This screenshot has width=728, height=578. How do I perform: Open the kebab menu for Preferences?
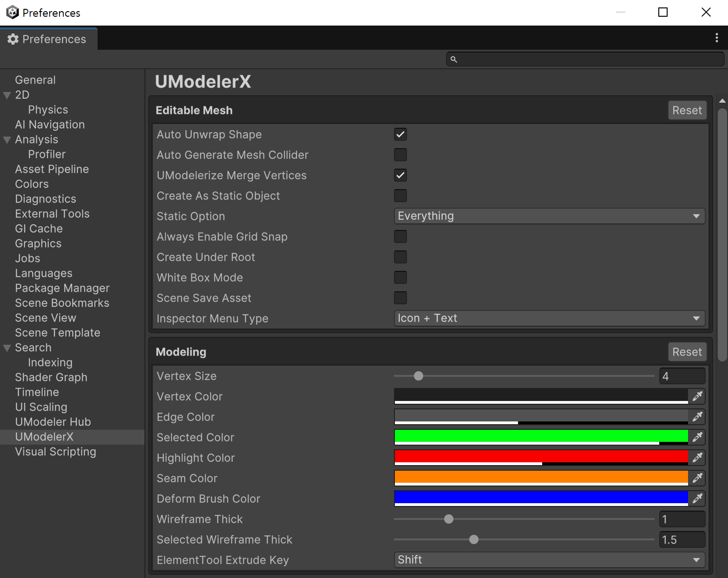(717, 38)
